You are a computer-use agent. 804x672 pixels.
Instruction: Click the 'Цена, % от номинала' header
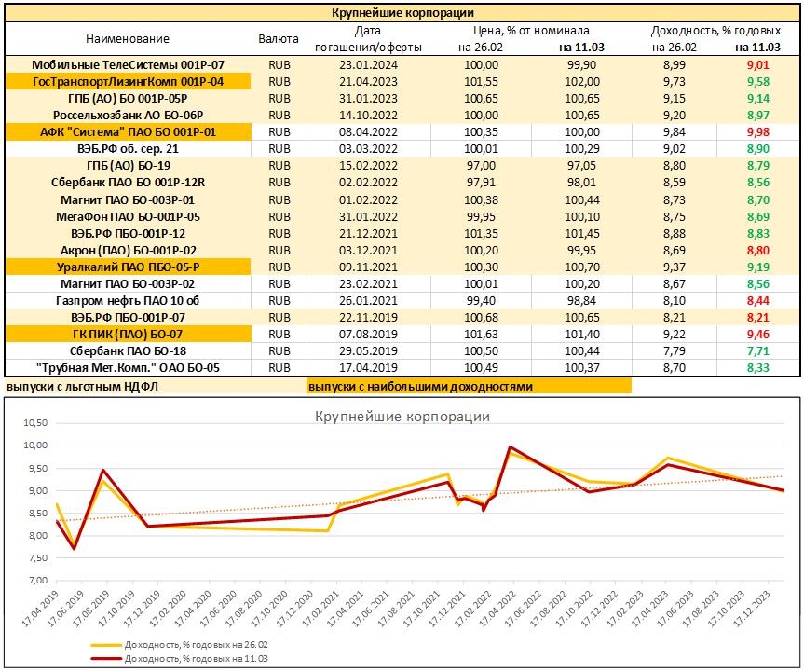click(x=531, y=30)
